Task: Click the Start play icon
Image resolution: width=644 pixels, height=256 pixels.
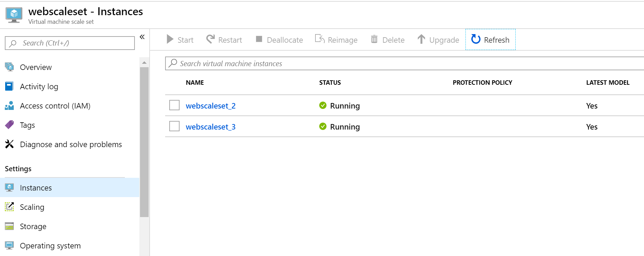Action: (x=170, y=39)
